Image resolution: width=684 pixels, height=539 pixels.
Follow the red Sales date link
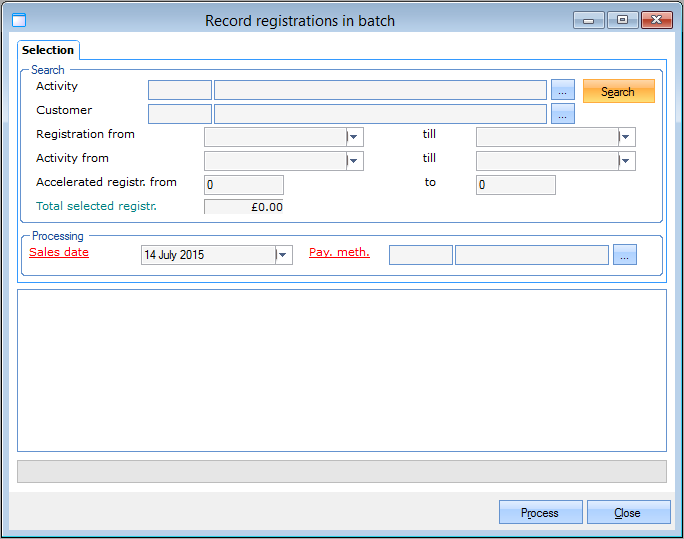coord(59,252)
